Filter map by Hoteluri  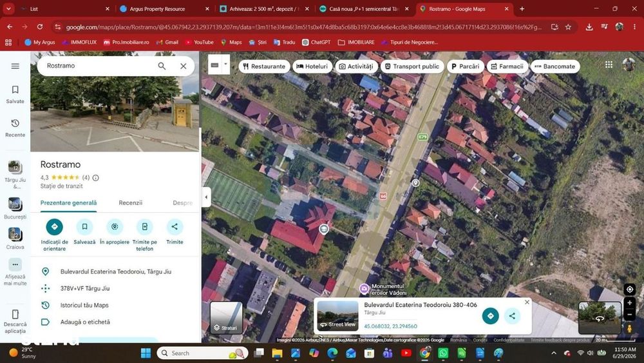click(312, 66)
